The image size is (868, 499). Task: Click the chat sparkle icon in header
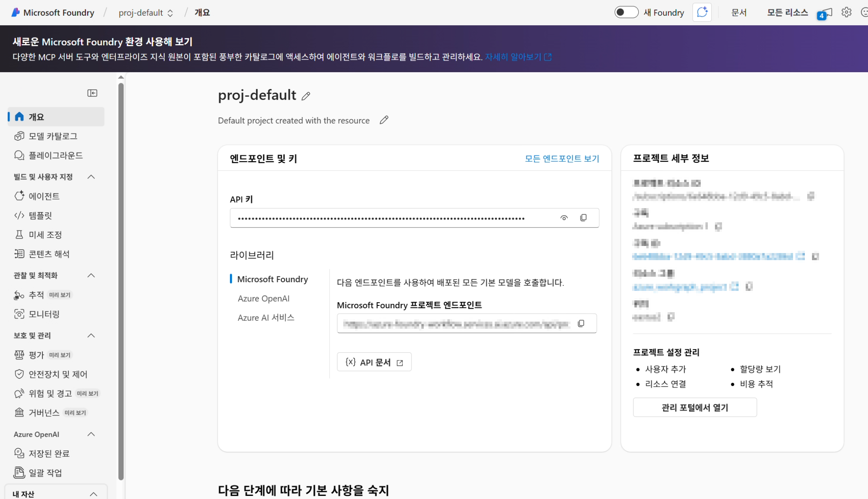click(x=702, y=13)
